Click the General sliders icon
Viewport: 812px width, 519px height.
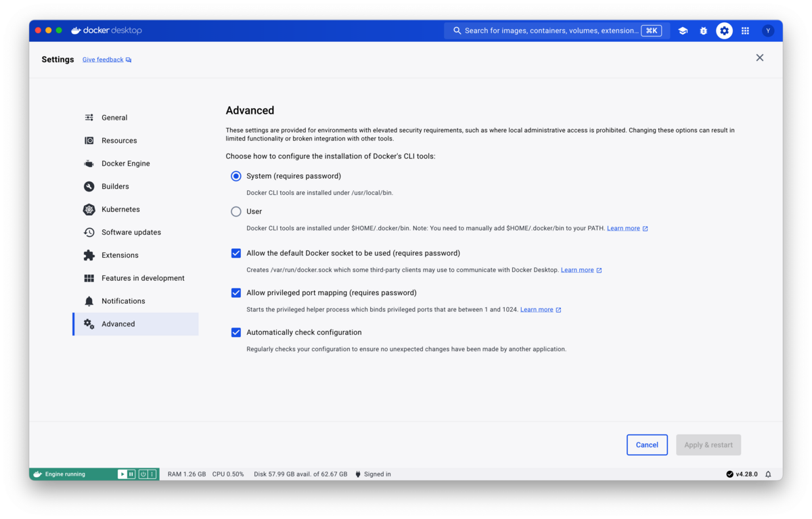(89, 118)
